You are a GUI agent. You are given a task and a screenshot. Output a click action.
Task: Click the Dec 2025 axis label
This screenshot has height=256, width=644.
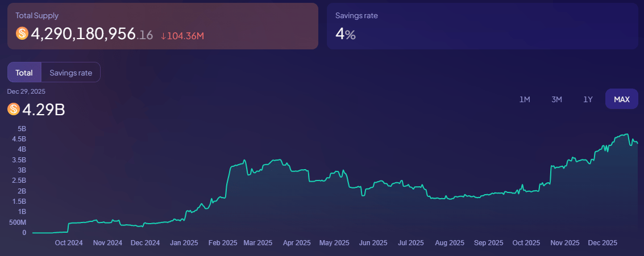tap(603, 243)
